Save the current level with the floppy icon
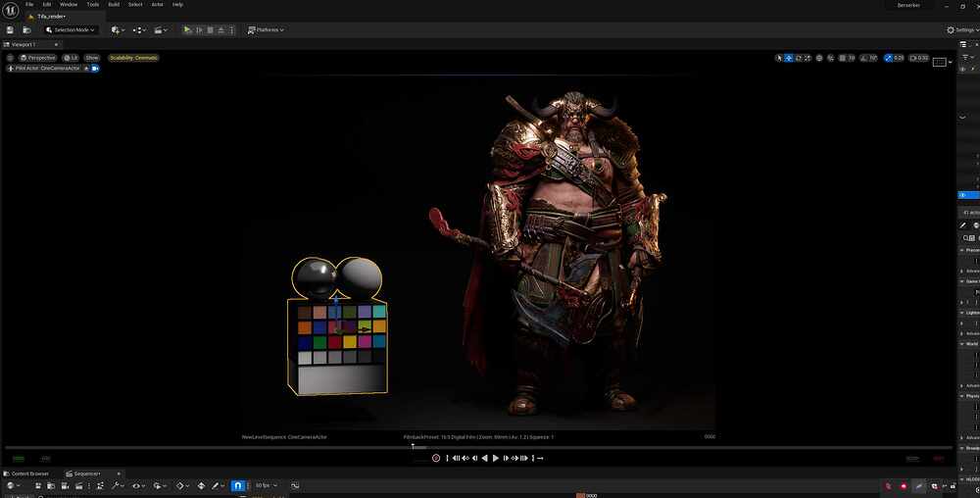The image size is (980, 498). (10, 30)
